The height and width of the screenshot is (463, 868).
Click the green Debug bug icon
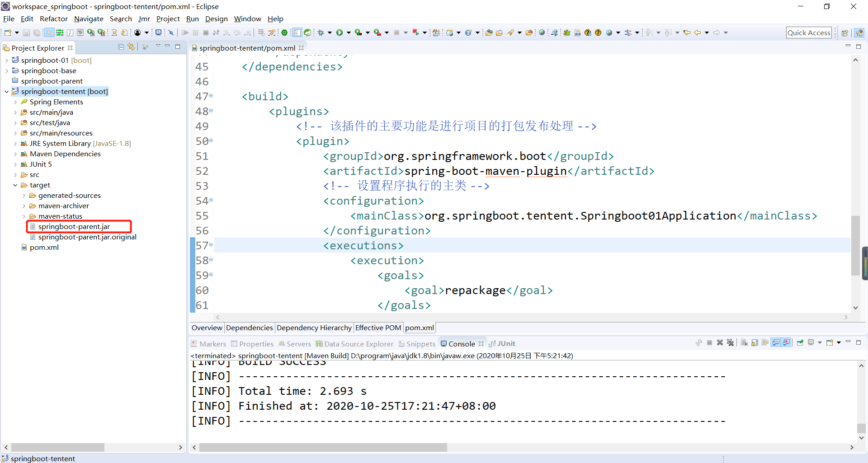[321, 33]
